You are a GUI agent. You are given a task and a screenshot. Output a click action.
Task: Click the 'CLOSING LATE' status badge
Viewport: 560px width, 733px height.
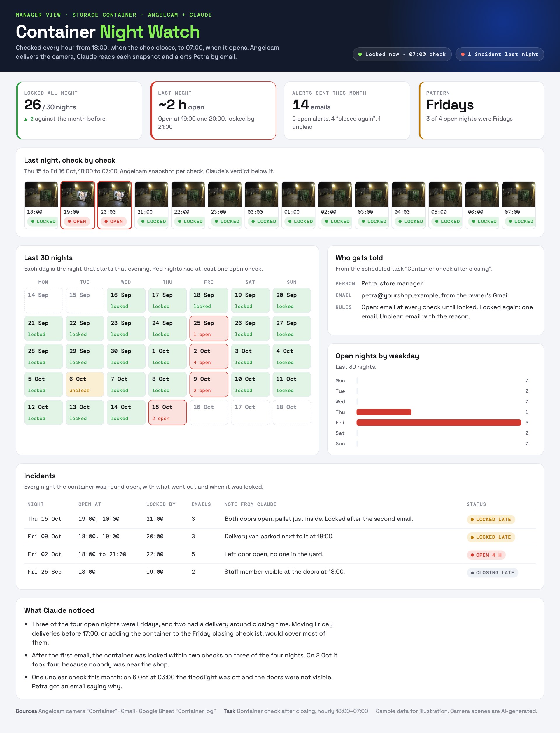point(492,573)
